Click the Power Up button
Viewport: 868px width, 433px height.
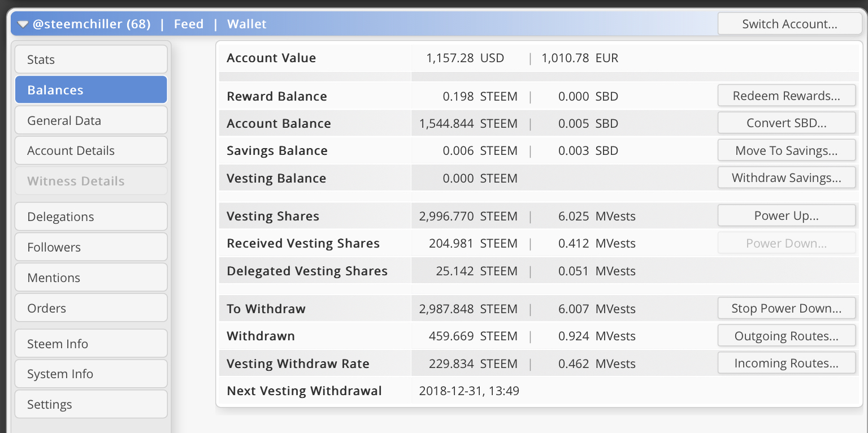pyautogui.click(x=786, y=216)
